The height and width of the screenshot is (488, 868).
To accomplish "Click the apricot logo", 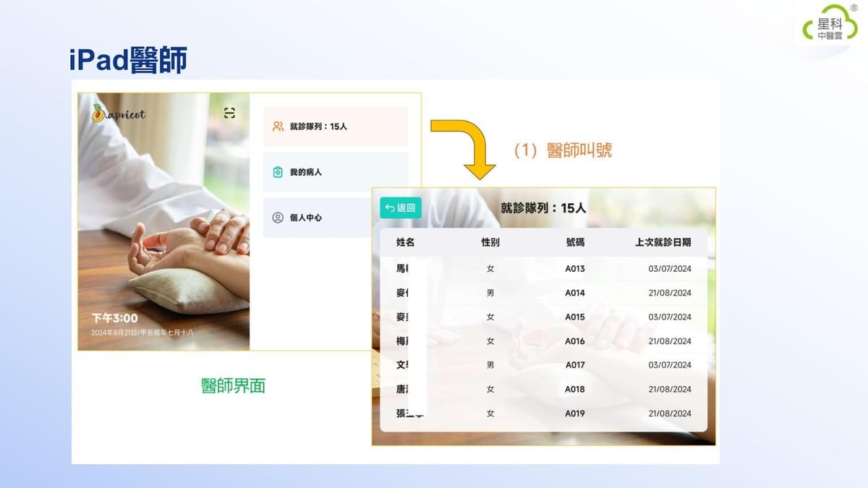I will [x=119, y=114].
